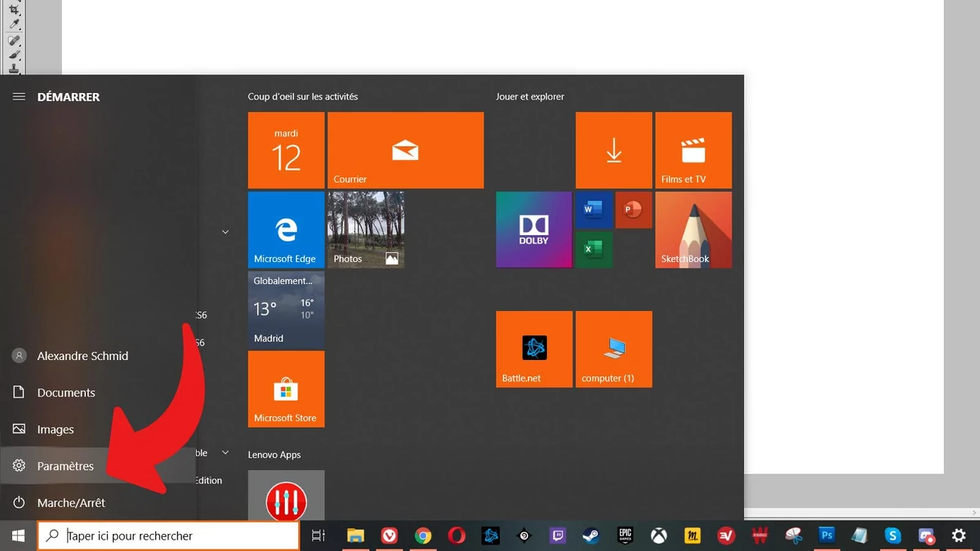Launch Excel from the Office tile group
The height and width of the screenshot is (551, 980).
tap(594, 249)
